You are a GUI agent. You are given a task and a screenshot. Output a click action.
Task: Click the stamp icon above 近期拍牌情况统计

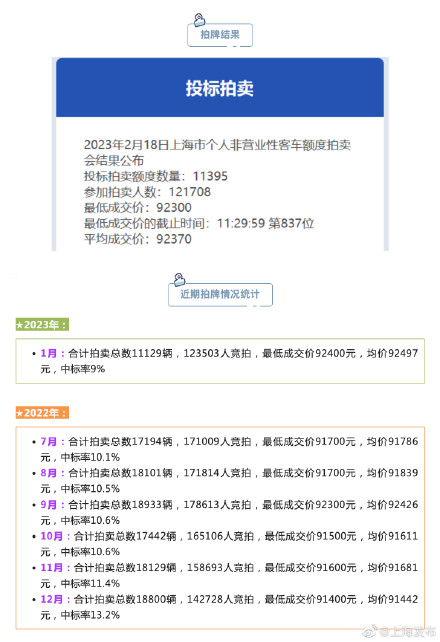point(179,280)
